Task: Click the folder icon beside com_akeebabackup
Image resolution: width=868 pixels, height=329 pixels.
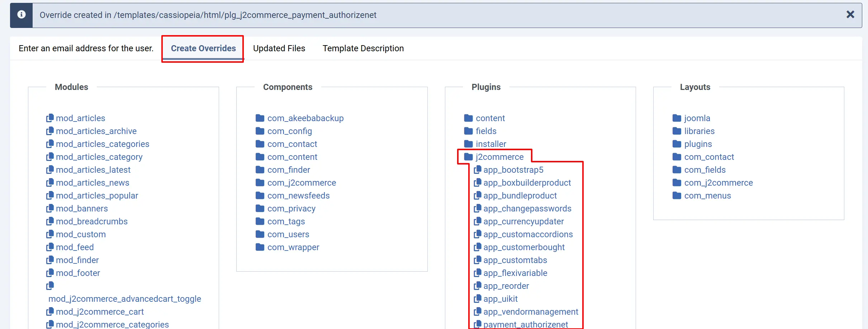Action: click(260, 118)
